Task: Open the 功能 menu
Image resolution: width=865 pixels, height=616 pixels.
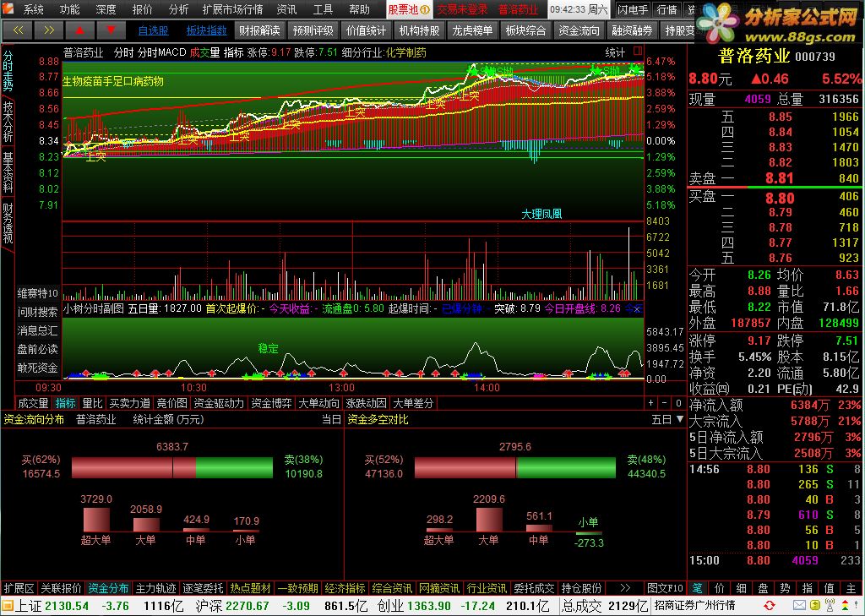Action: pos(69,9)
